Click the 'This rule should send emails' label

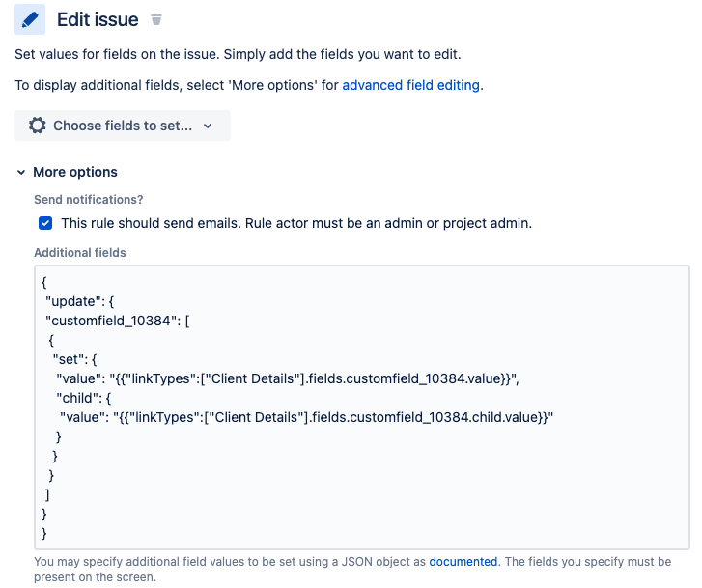[x=296, y=223]
